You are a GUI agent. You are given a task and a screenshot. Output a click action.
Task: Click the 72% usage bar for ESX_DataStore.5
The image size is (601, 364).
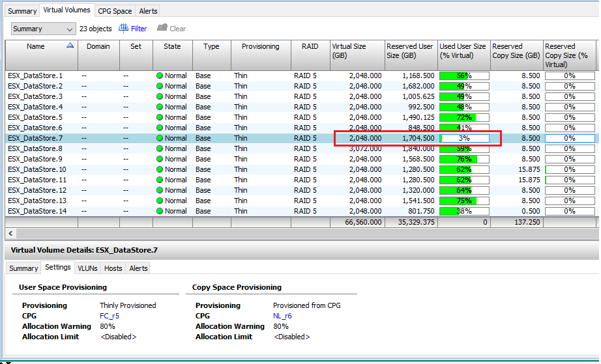pyautogui.click(x=464, y=117)
